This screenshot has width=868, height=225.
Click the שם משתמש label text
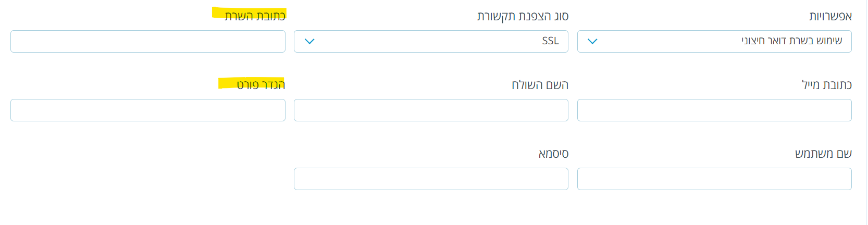pyautogui.click(x=823, y=154)
